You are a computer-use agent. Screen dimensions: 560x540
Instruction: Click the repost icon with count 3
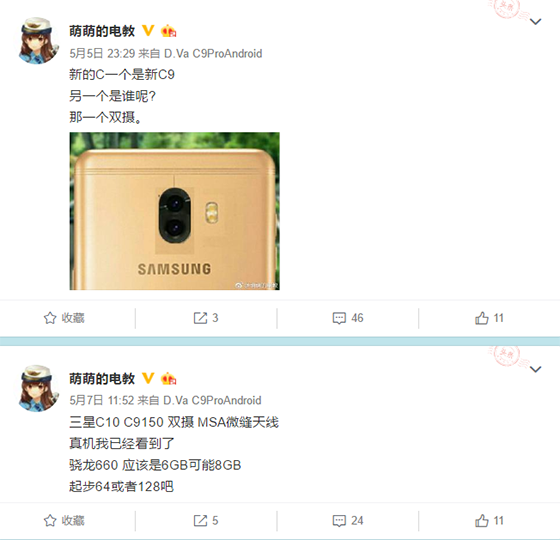[200, 318]
